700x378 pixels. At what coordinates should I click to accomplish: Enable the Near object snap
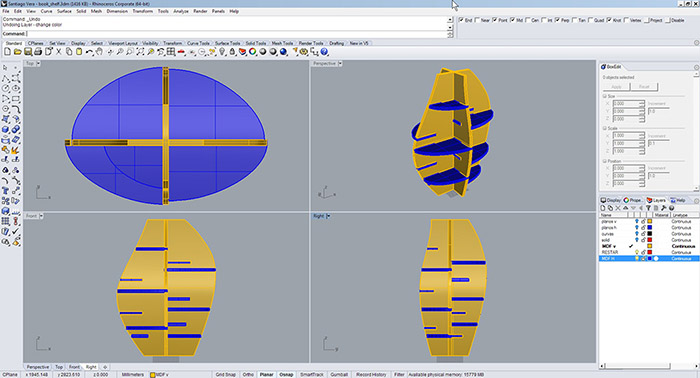coord(477,20)
